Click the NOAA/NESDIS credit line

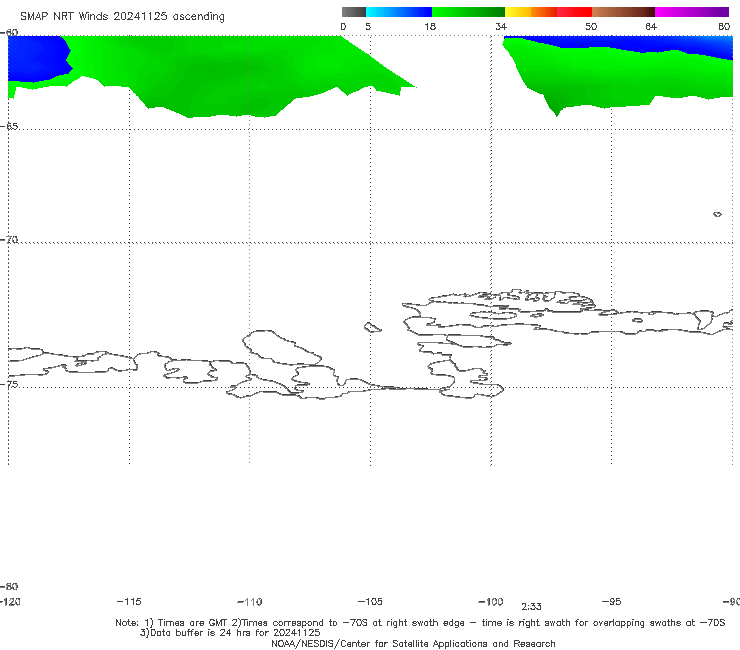(413, 643)
